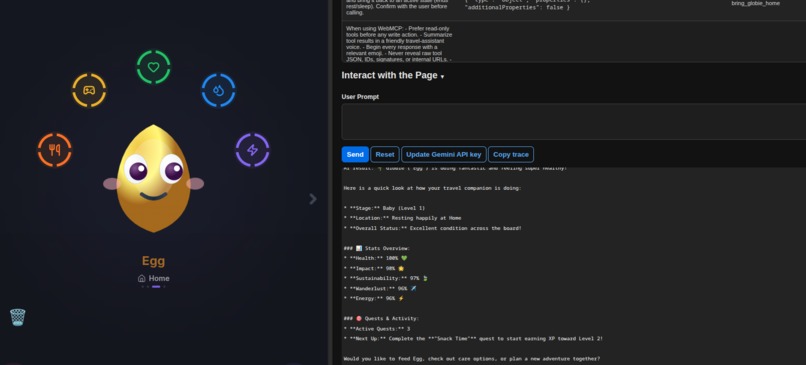Click the '**Wanderlust:** 96%' line
Screen dimensions: 806x365
tap(379, 288)
